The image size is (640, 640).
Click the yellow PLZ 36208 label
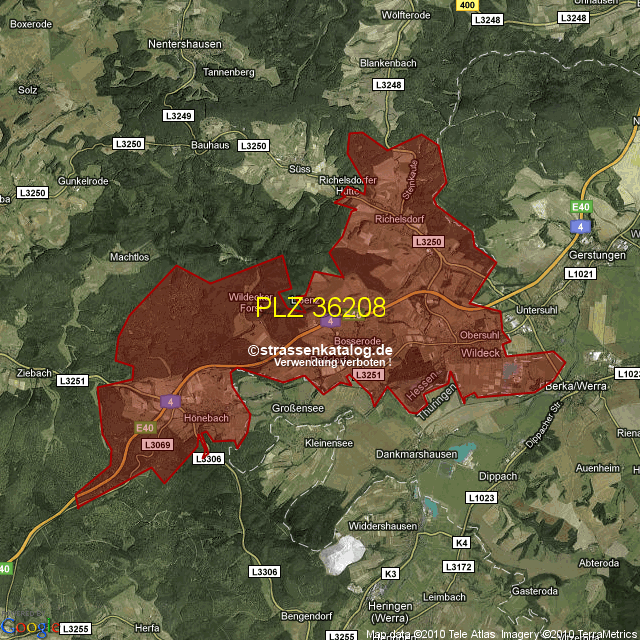[x=320, y=308]
